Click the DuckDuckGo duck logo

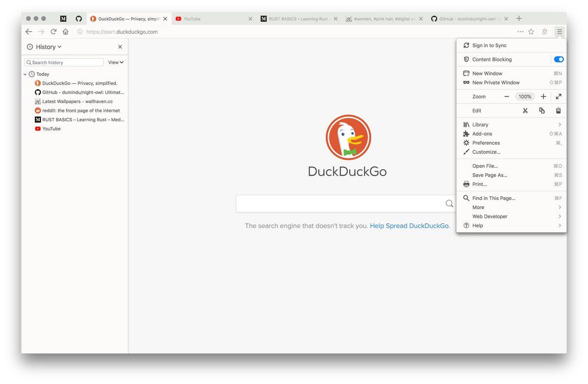(x=348, y=137)
